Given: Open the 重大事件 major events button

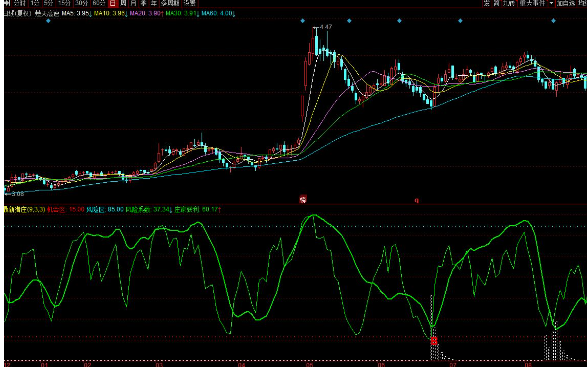Looking at the screenshot, I should click(532, 3).
